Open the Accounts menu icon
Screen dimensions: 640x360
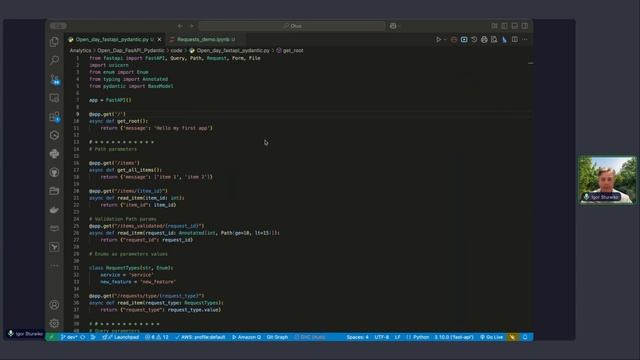[x=54, y=305]
